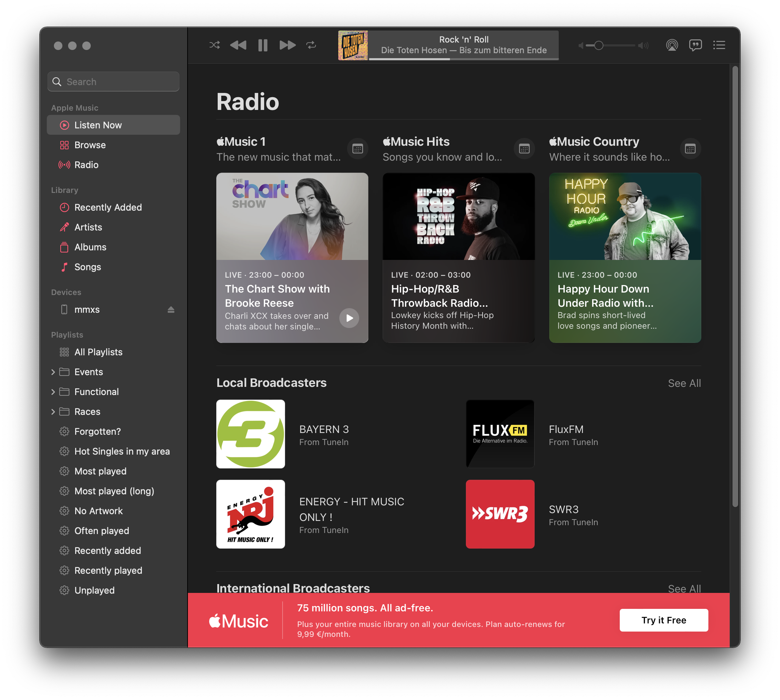Open Radio in the sidebar

point(87,165)
